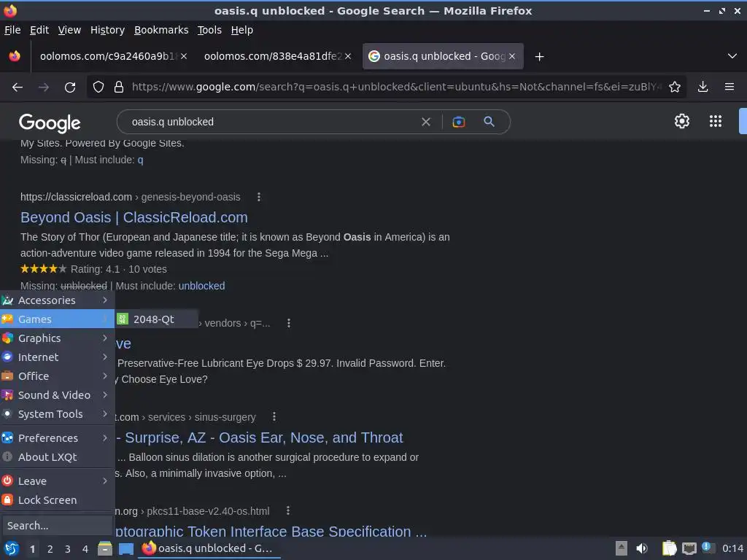Expand the Leave submenu
The width and height of the screenshot is (747, 560).
click(57, 481)
